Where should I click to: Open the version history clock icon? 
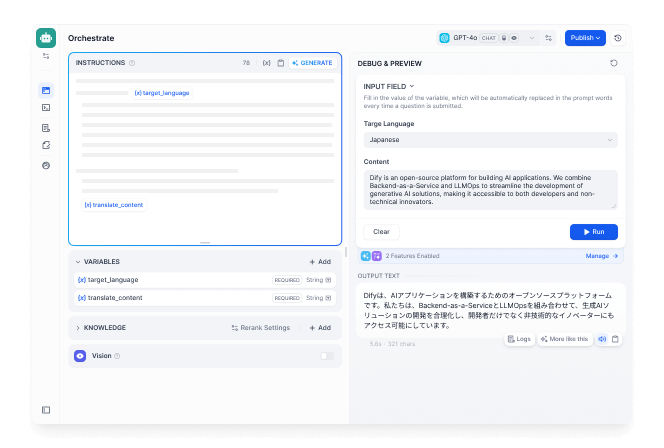coord(617,38)
